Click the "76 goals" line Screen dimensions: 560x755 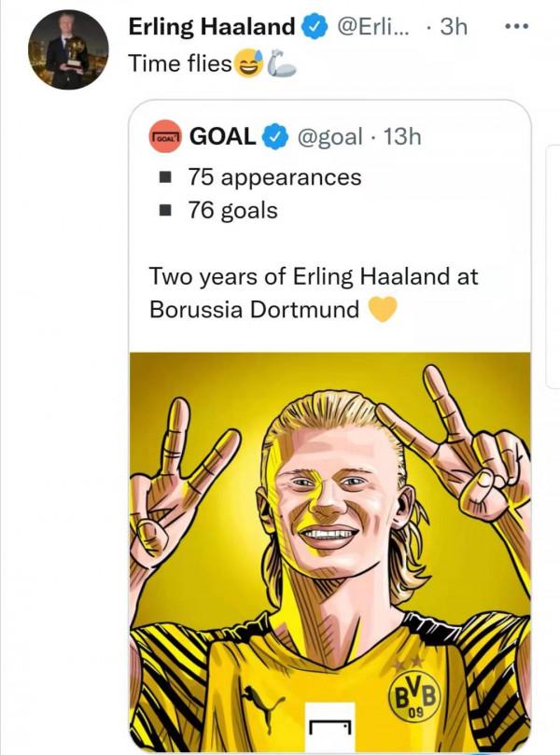click(x=232, y=210)
